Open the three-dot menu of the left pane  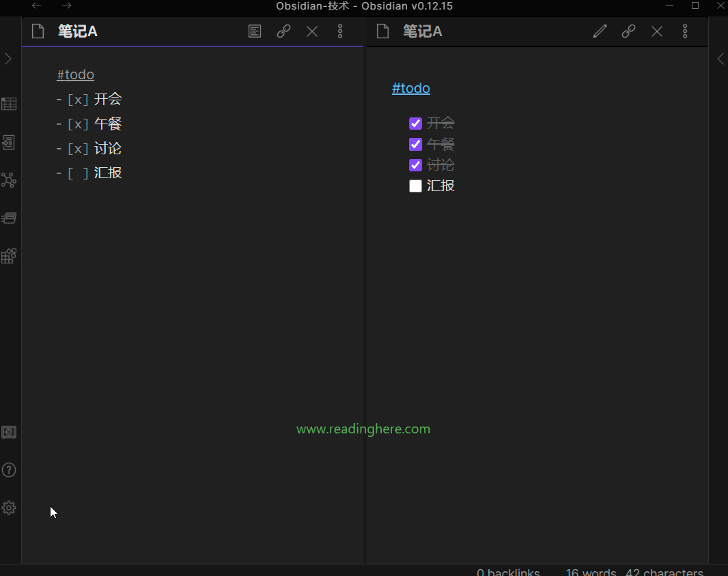[340, 31]
